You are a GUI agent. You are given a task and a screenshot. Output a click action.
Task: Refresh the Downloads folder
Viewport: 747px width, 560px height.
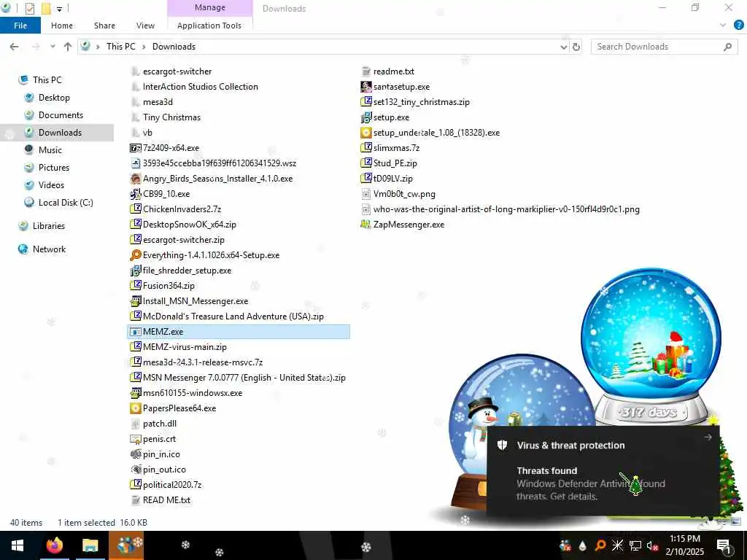pyautogui.click(x=576, y=47)
